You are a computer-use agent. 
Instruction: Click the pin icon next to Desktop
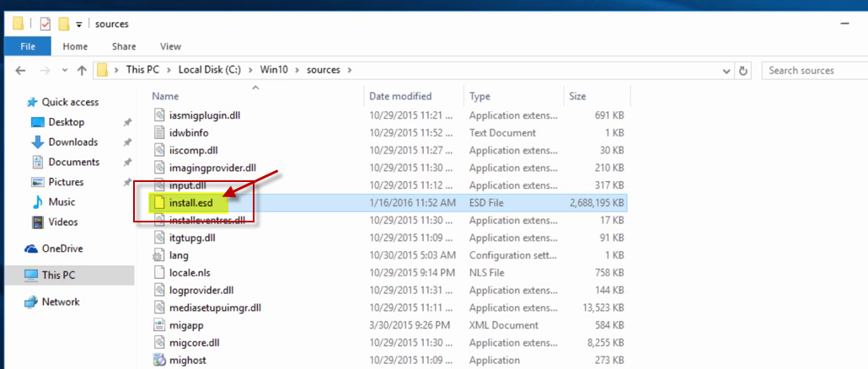coord(127,122)
